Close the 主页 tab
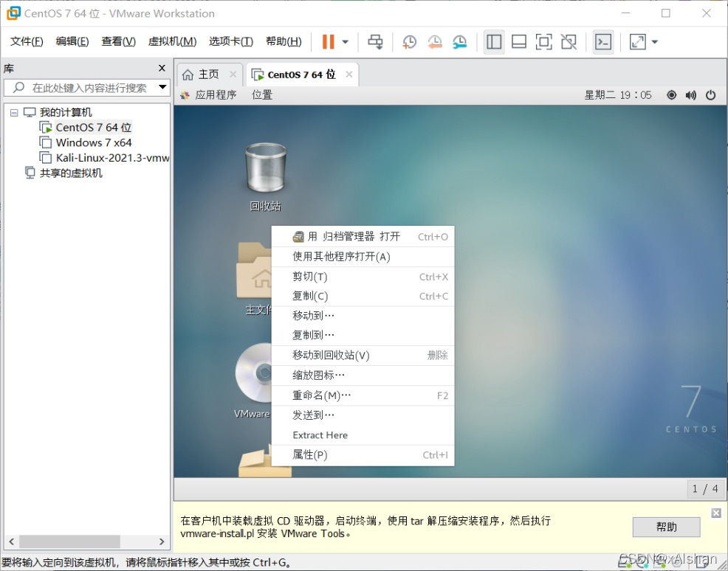Screen dimensions: 728x571 tap(233, 75)
